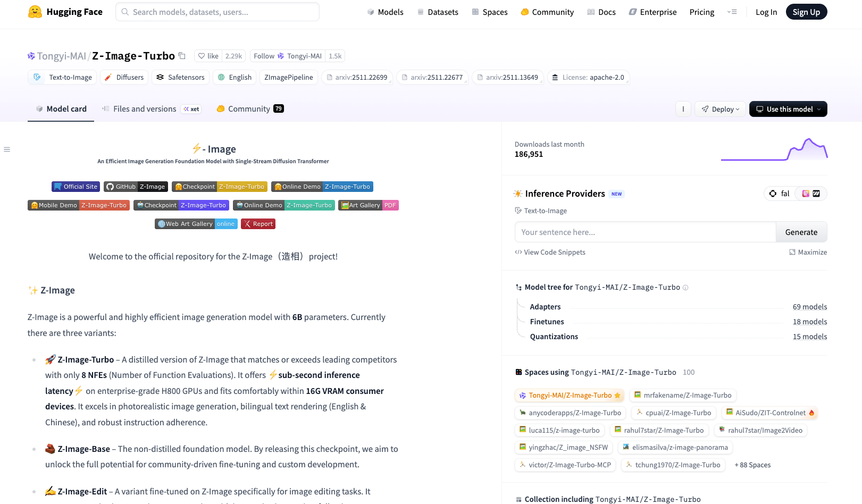862x504 pixels.
Task: Open the Art Gallery PDF badge
Action: [369, 205]
